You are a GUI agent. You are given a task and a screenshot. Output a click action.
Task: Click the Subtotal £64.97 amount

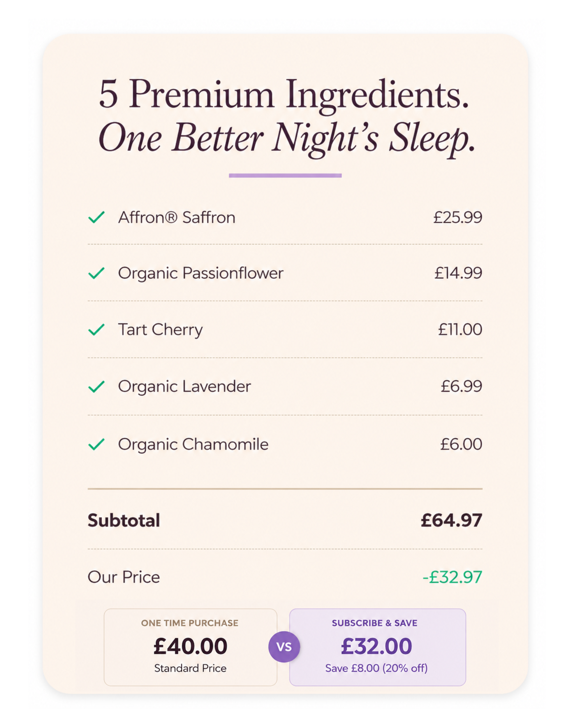coord(451,520)
